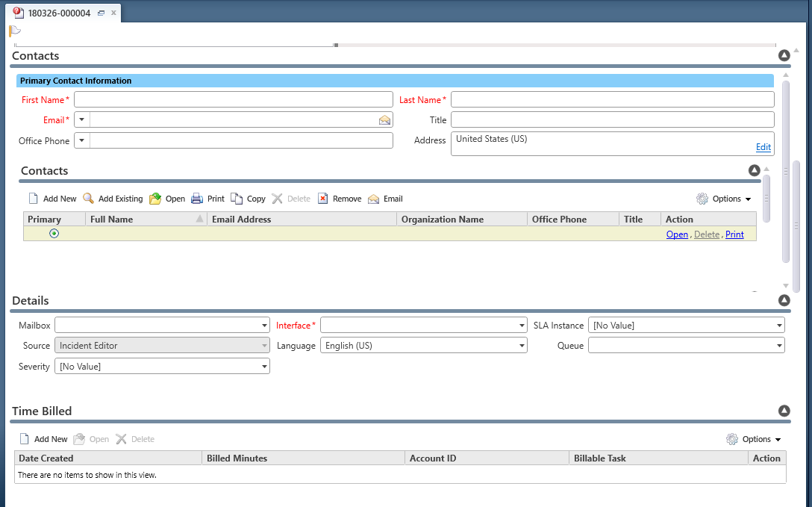Click the Open link in contact row
The width and height of the screenshot is (812, 507).
point(677,234)
